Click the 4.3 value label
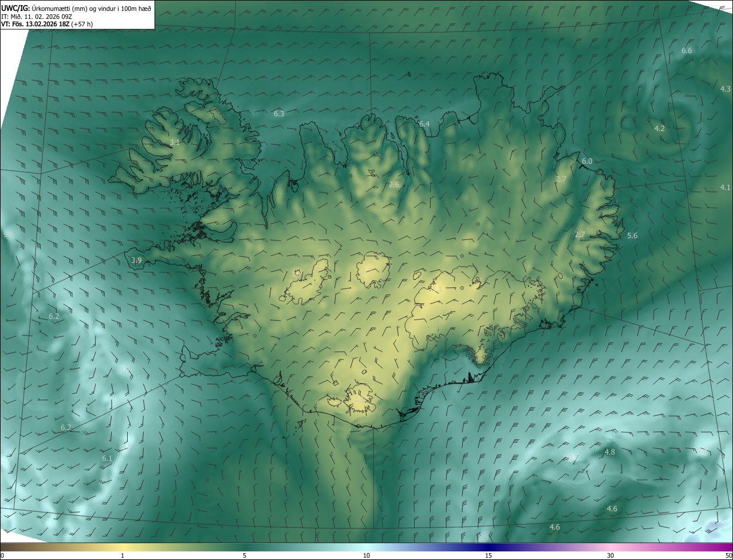The image size is (733, 560). pyautogui.click(x=725, y=89)
